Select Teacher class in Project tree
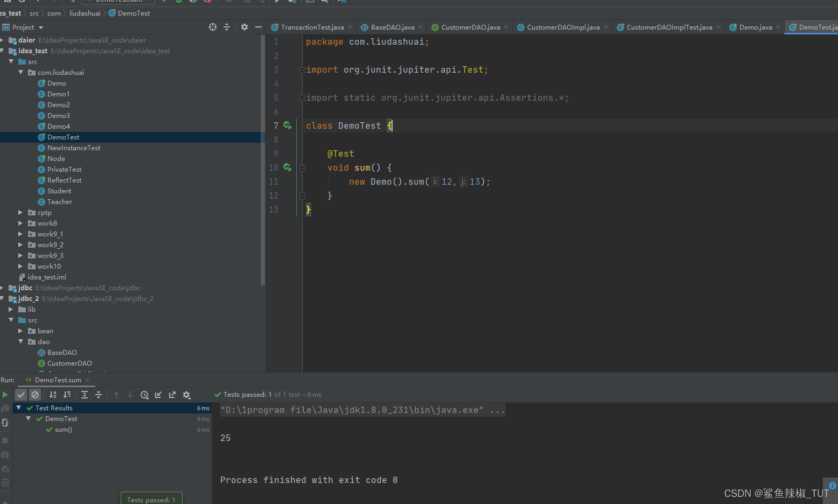Image resolution: width=838 pixels, height=504 pixels. click(60, 201)
